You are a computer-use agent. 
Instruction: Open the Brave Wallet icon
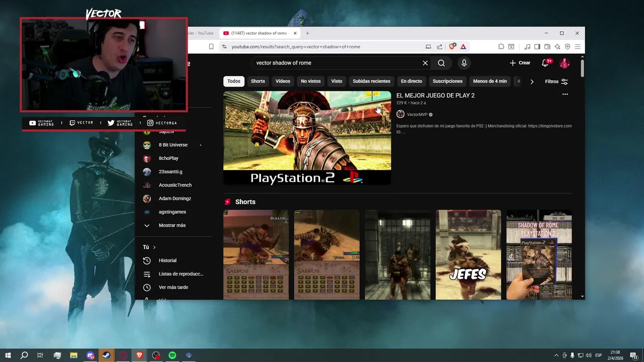(x=547, y=47)
